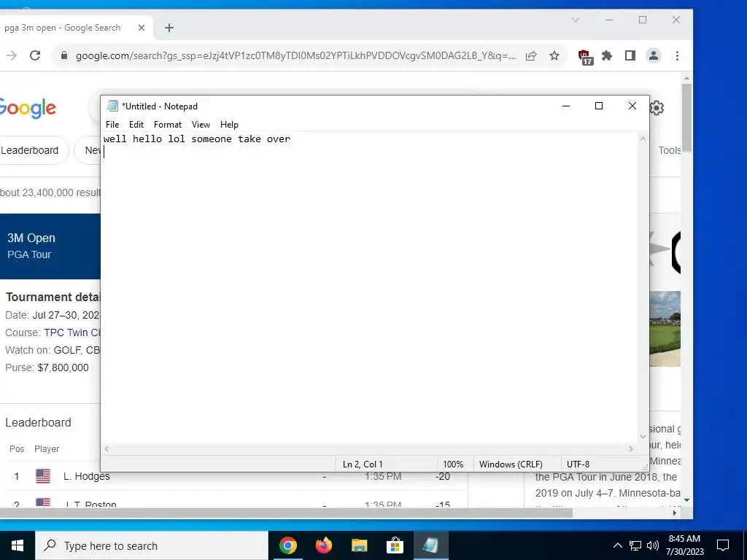
Task: Click the Purse $7,800,000 text
Action: click(x=47, y=367)
